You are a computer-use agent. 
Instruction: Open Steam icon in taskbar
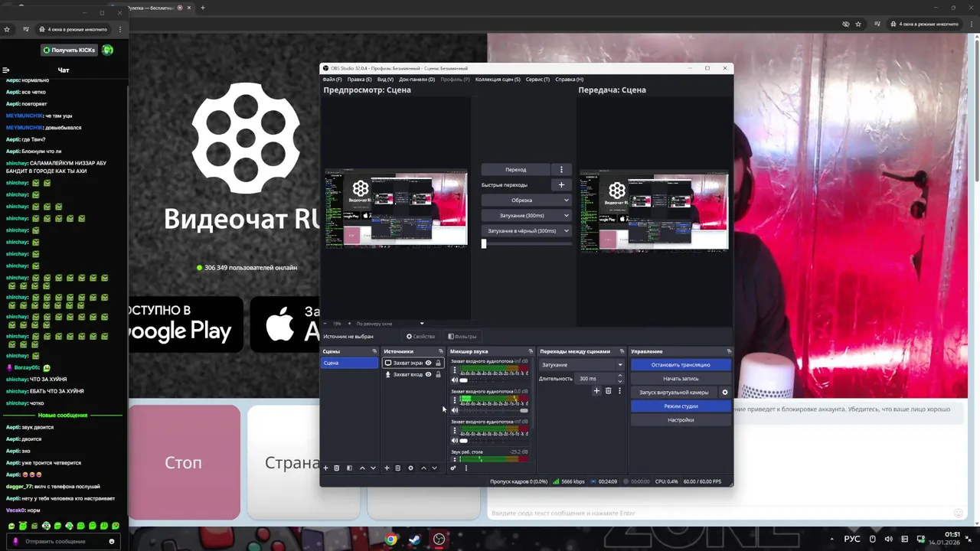(x=414, y=540)
